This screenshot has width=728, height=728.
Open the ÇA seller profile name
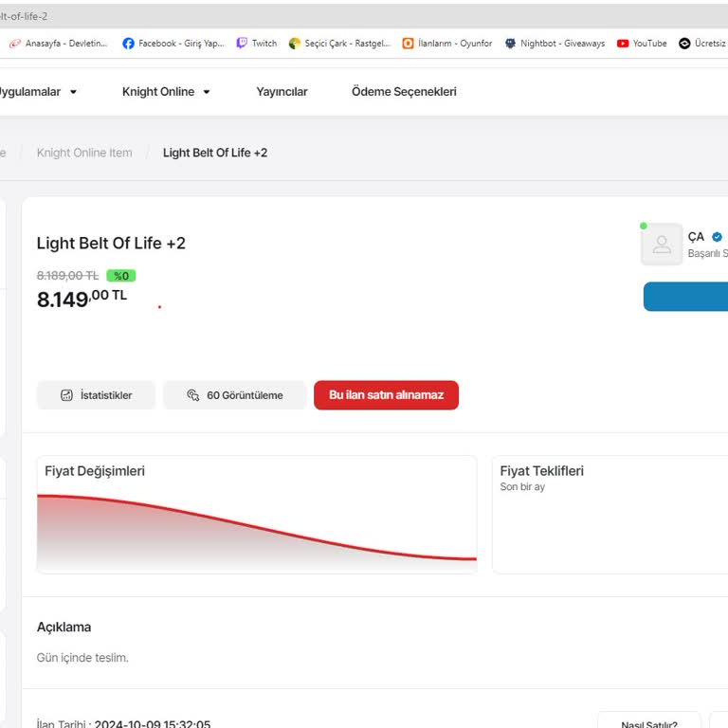pyautogui.click(x=696, y=237)
